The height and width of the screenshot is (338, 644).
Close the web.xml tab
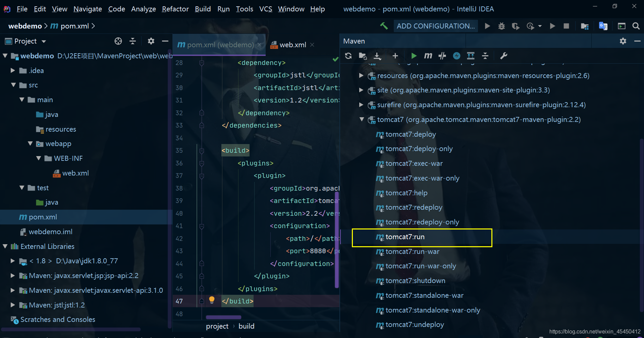click(x=312, y=45)
